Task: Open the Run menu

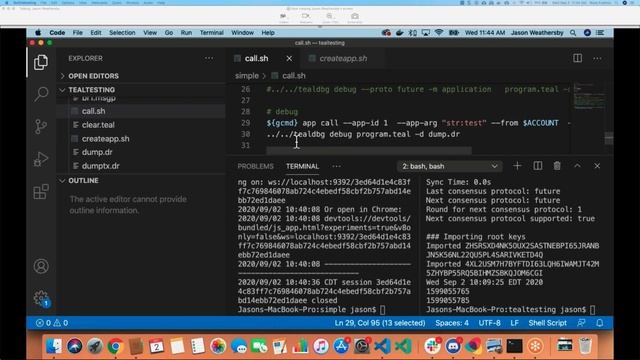Action: pos(186,33)
